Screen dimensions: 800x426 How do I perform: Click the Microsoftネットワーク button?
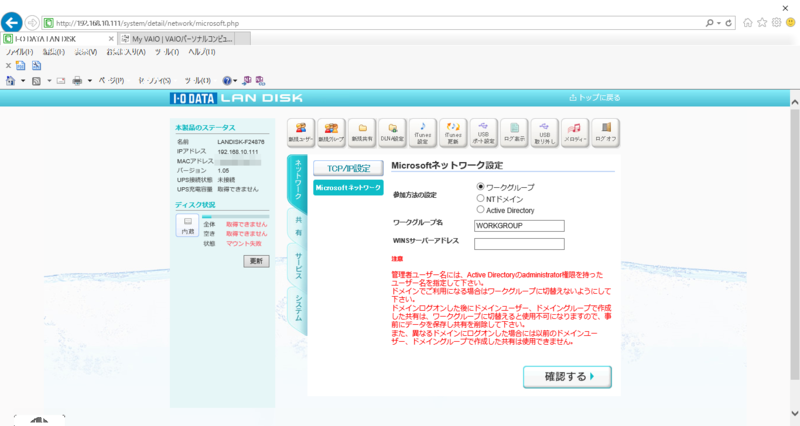(348, 188)
